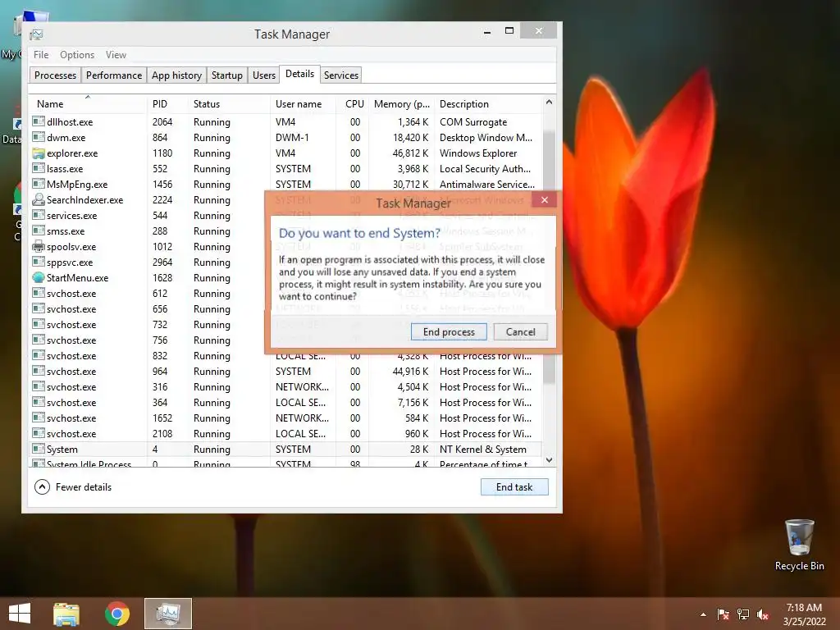Sort by PID column header
The height and width of the screenshot is (630, 840).
click(167, 104)
